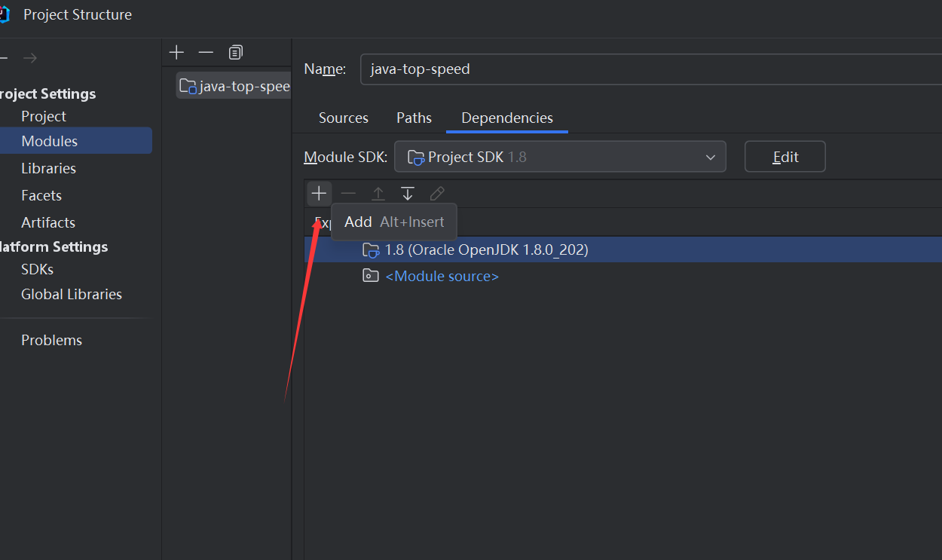Image resolution: width=942 pixels, height=560 pixels.
Task: Move the selected dependency up
Action: pos(378,194)
